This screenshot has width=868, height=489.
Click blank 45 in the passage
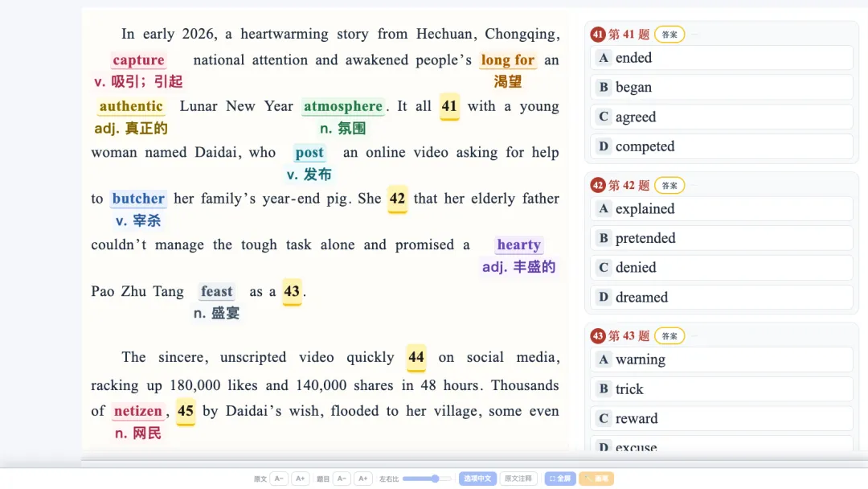186,411
